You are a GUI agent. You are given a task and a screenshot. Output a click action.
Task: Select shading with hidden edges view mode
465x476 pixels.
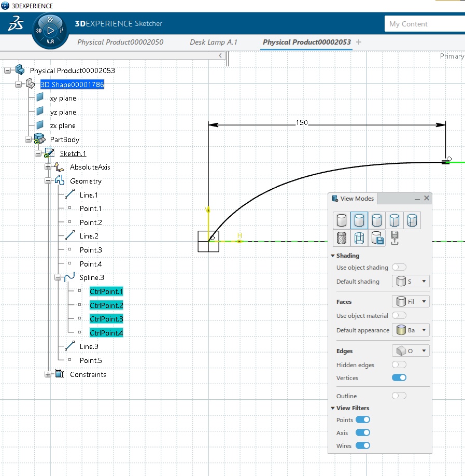[x=412, y=220]
